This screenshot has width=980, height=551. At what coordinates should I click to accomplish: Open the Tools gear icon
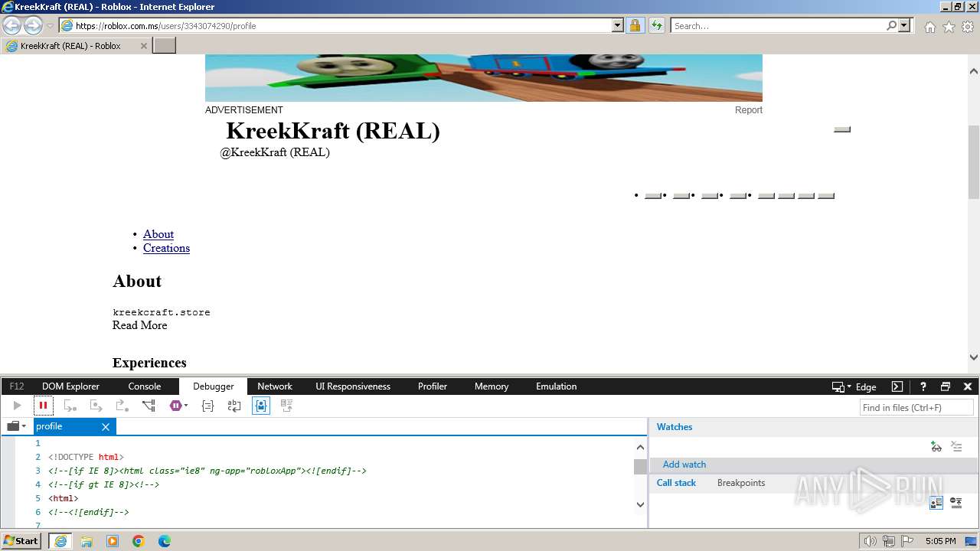pyautogui.click(x=968, y=27)
